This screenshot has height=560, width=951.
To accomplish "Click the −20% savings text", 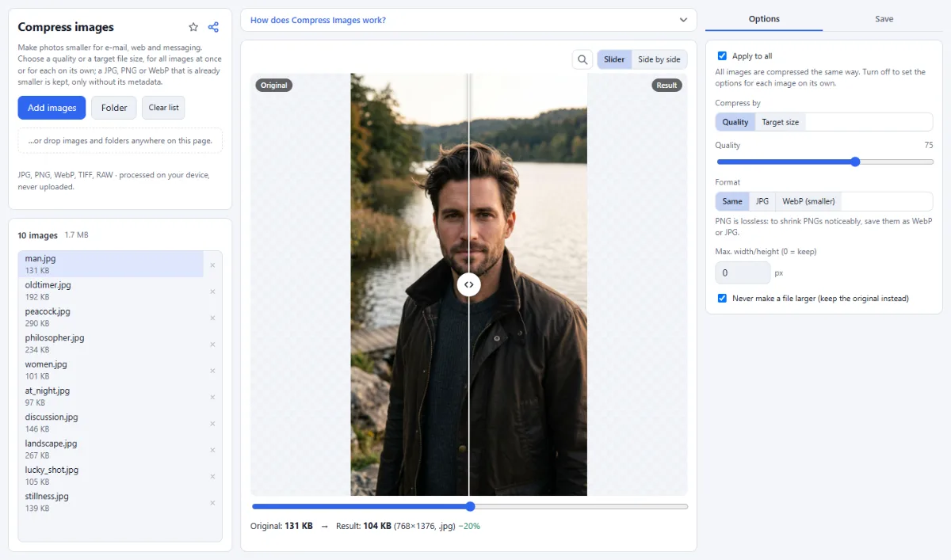I will point(469,526).
